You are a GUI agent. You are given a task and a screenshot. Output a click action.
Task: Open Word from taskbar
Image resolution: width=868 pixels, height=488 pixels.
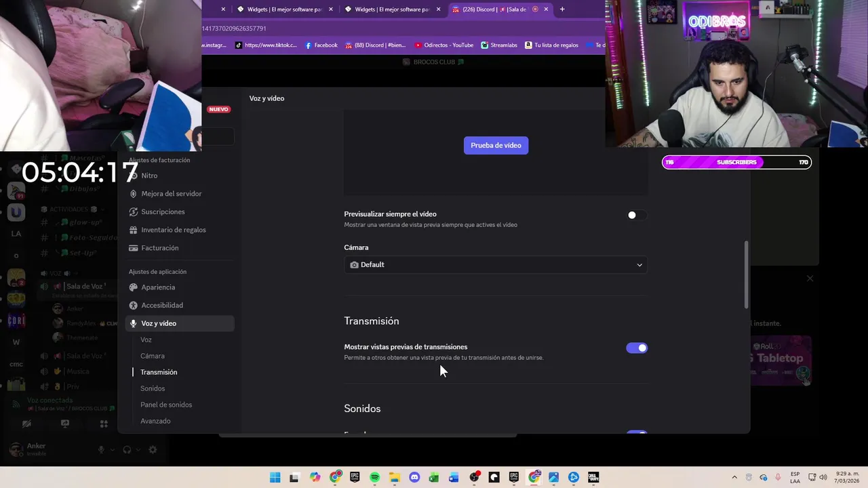454,477
